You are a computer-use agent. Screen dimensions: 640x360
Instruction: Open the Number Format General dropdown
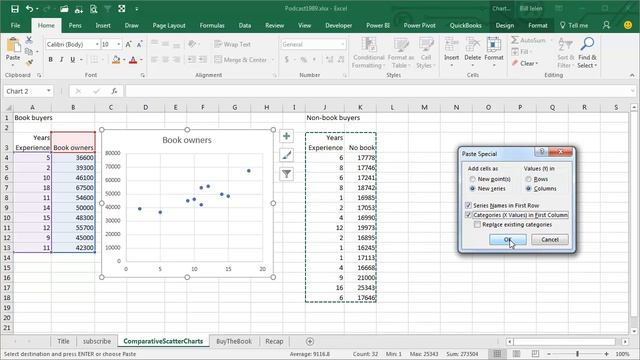pyautogui.click(x=343, y=44)
